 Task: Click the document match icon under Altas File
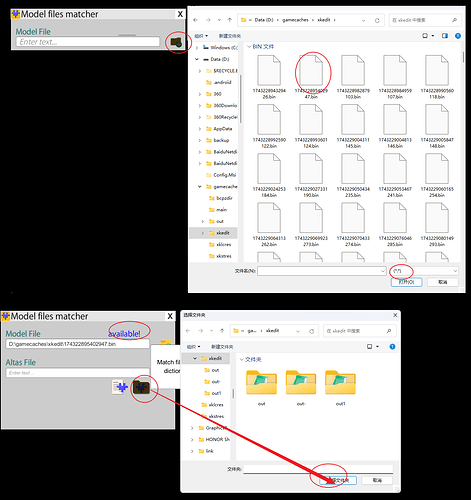click(x=120, y=387)
